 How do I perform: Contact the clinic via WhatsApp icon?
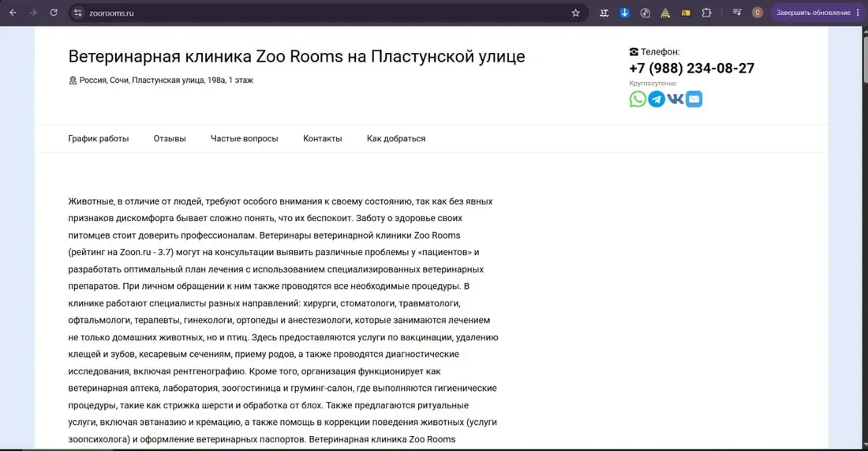[x=638, y=100]
